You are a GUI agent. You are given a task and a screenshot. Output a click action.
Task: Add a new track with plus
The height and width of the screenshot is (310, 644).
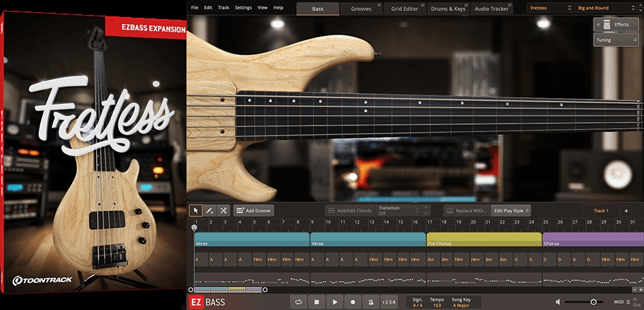626,211
